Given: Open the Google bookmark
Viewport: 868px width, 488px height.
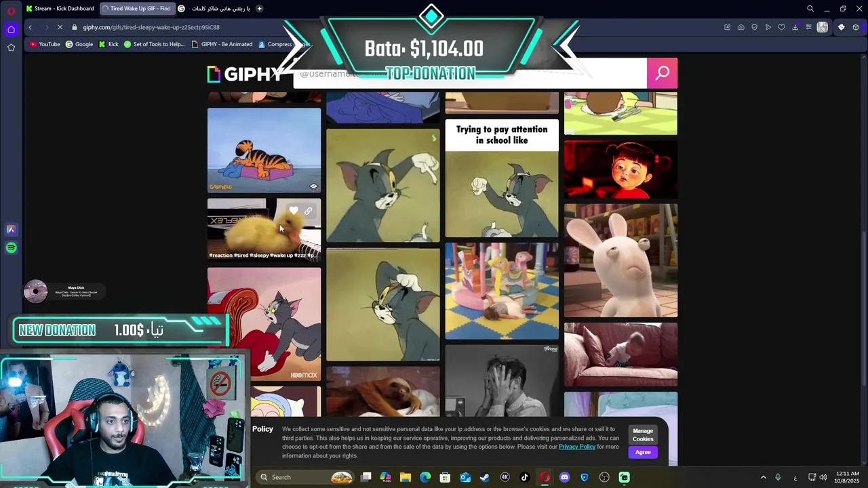Looking at the screenshot, I should (79, 44).
